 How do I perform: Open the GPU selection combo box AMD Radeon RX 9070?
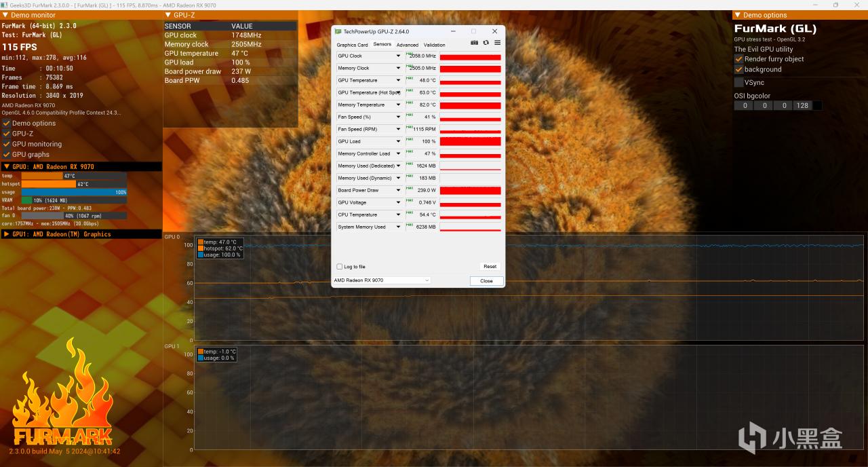382,280
